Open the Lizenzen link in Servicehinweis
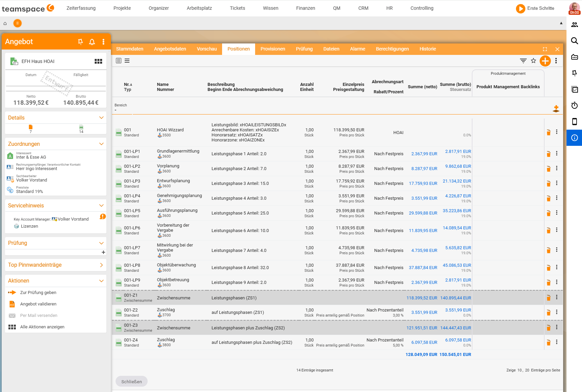 (29, 226)
